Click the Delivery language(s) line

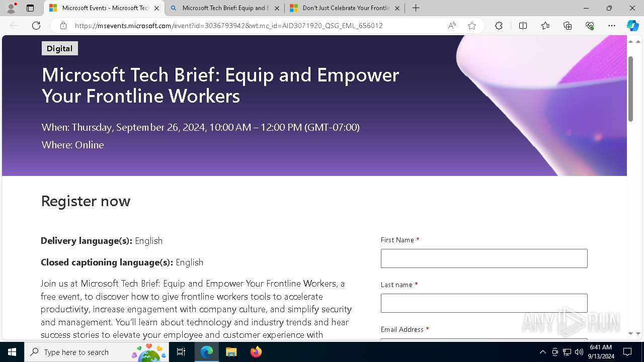[x=102, y=241]
